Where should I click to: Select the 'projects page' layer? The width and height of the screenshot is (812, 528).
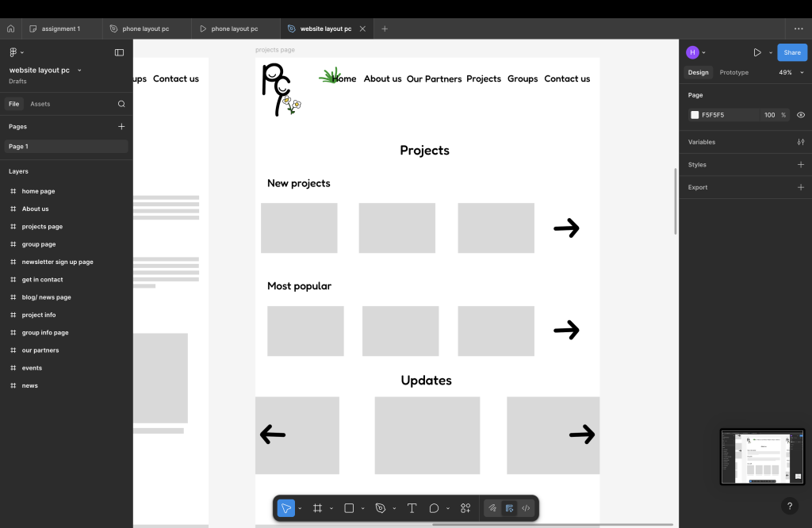click(x=42, y=227)
